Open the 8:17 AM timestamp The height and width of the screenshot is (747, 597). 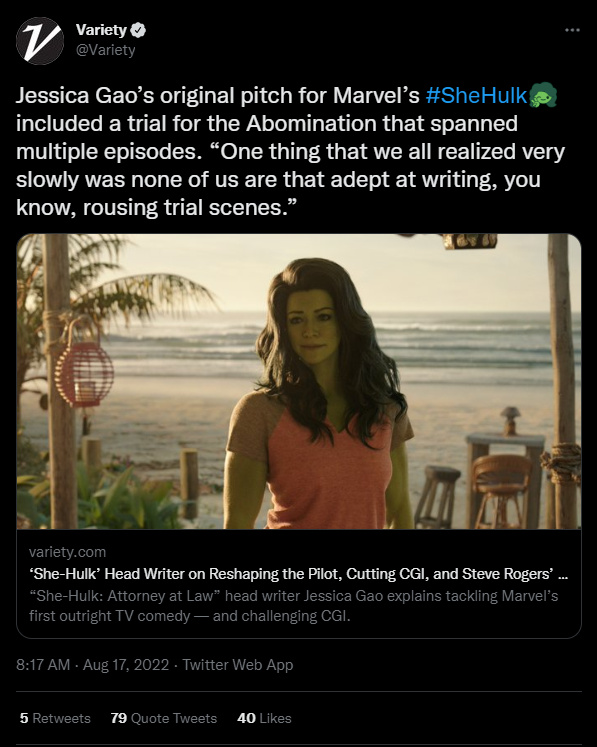tap(43, 665)
